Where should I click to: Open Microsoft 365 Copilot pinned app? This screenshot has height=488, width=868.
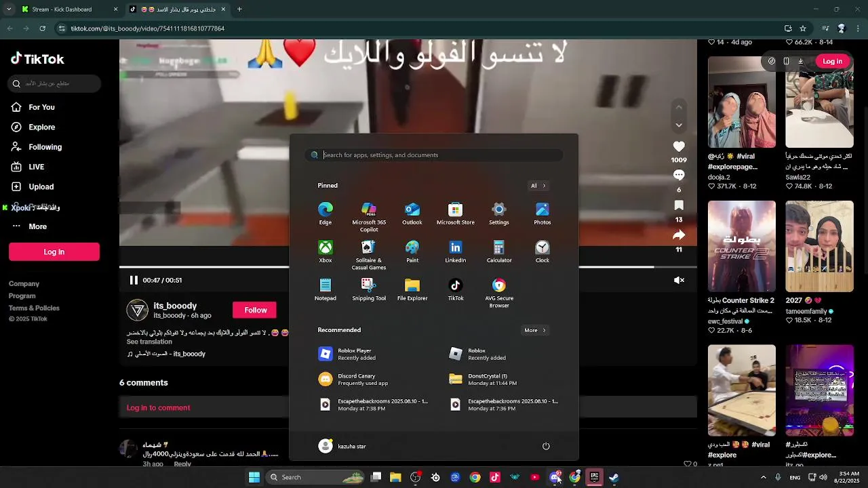(369, 217)
